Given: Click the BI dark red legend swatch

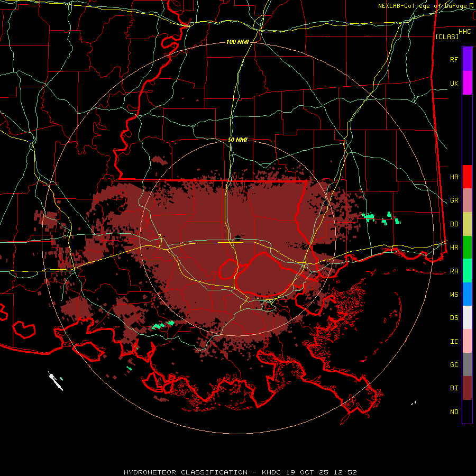Looking at the screenshot, I should (467, 388).
